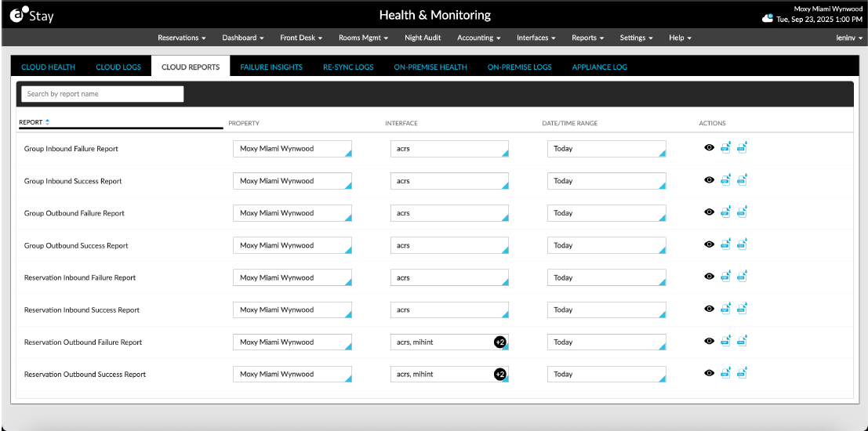Download Group Inbound Failure Report as CSV
868x431 pixels.
click(743, 148)
